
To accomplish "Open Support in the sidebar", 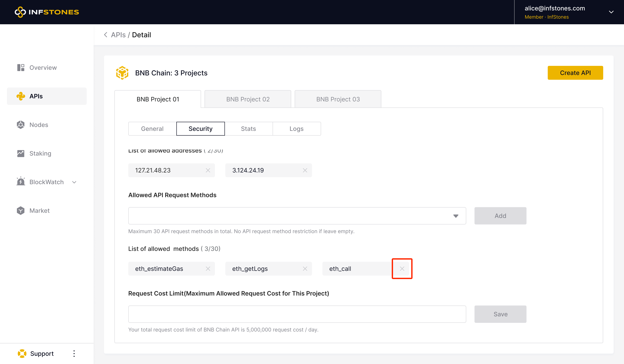I will pyautogui.click(x=42, y=354).
